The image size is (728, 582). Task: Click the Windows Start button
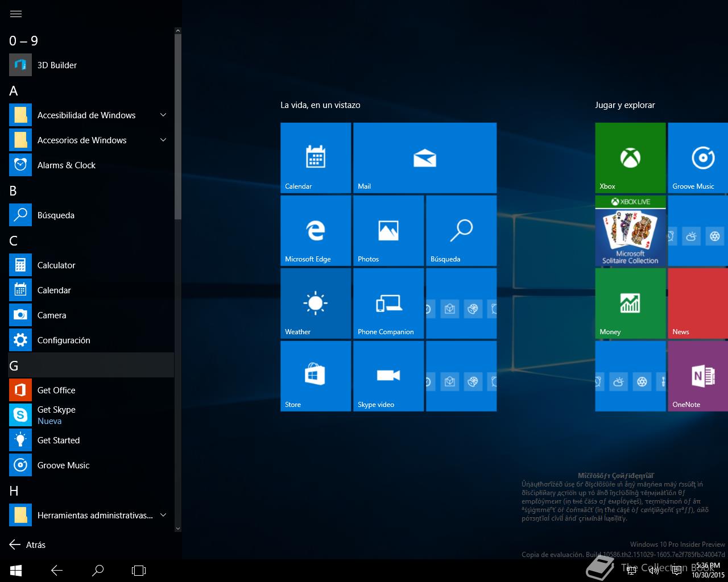16,570
